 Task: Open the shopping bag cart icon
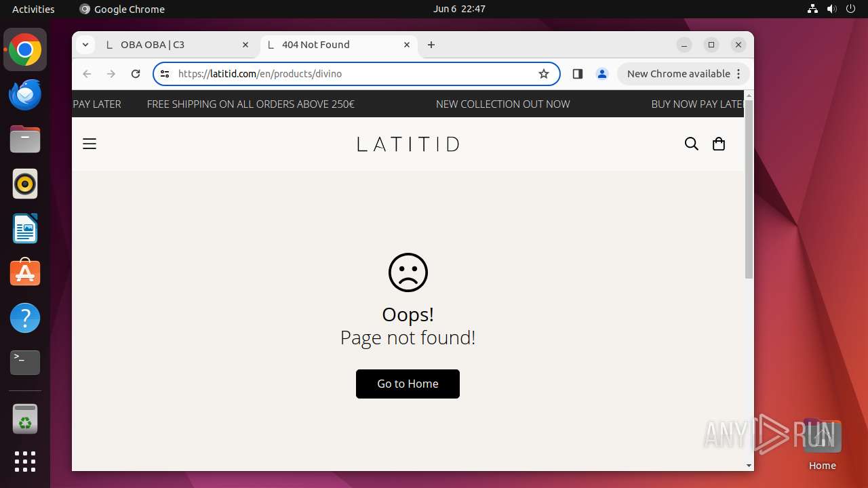coord(719,144)
